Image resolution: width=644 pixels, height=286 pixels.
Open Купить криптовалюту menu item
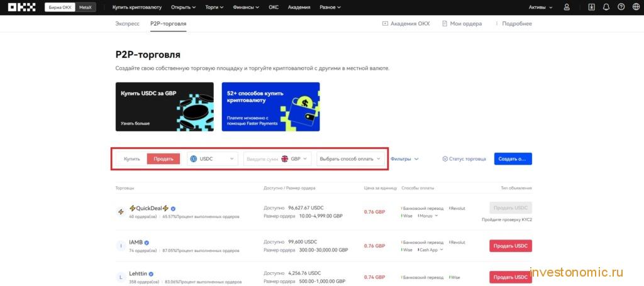pos(137,8)
